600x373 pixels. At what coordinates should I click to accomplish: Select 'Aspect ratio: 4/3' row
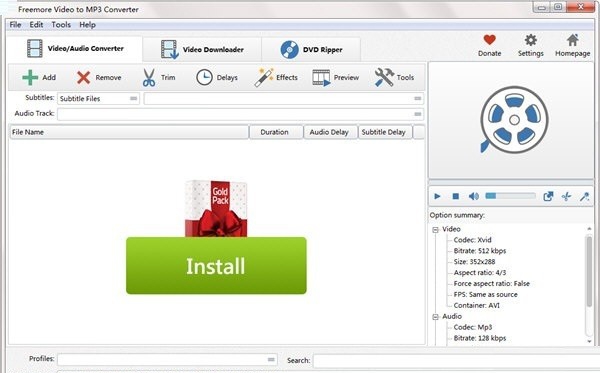(480, 273)
